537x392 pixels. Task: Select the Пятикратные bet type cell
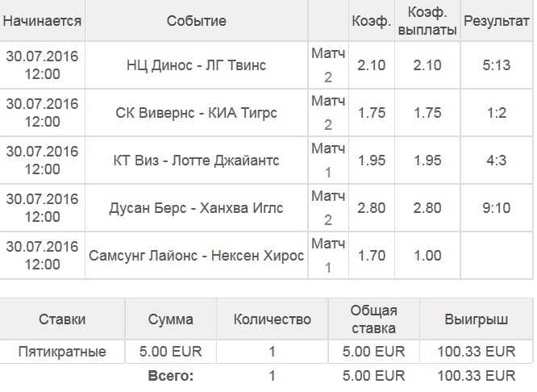[62, 352]
